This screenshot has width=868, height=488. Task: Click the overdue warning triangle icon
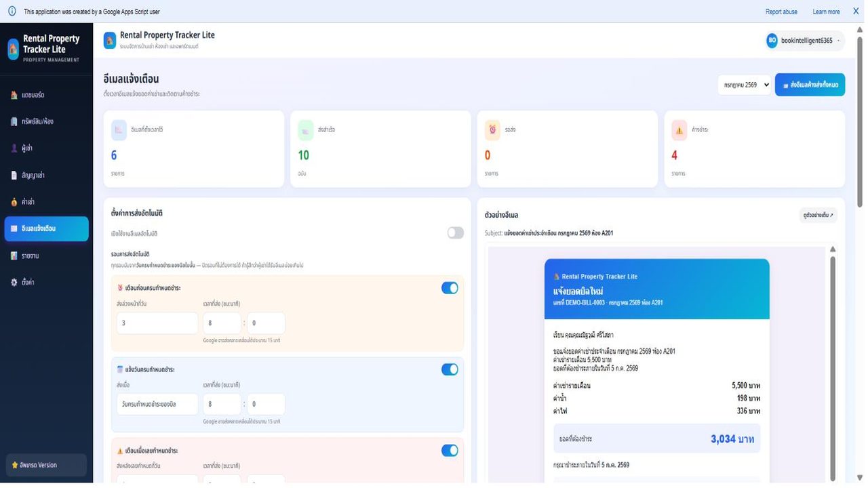coord(679,130)
